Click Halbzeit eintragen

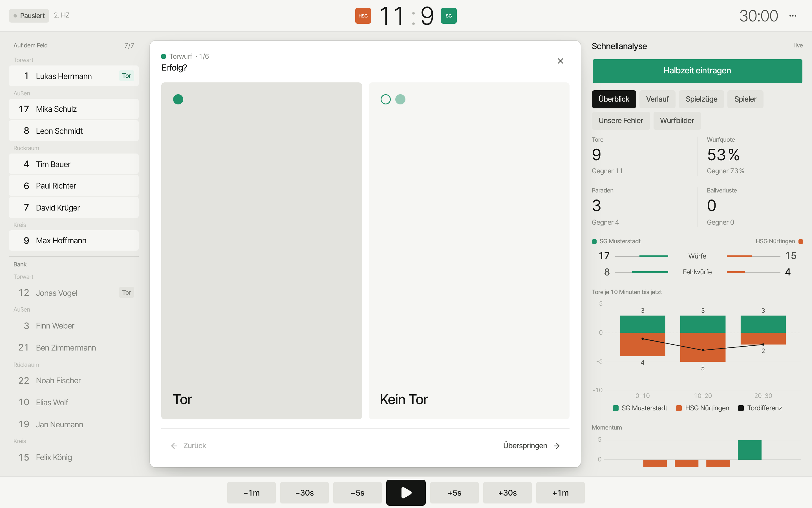point(697,71)
